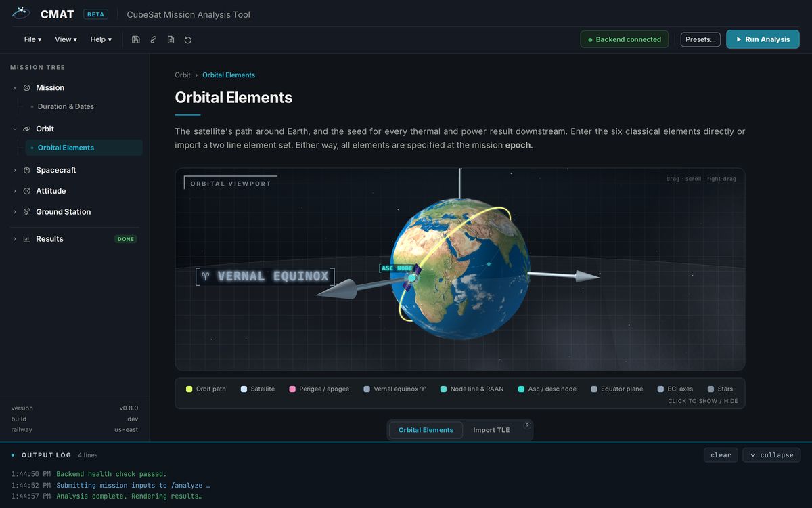Click the CMAT logo icon

click(21, 13)
